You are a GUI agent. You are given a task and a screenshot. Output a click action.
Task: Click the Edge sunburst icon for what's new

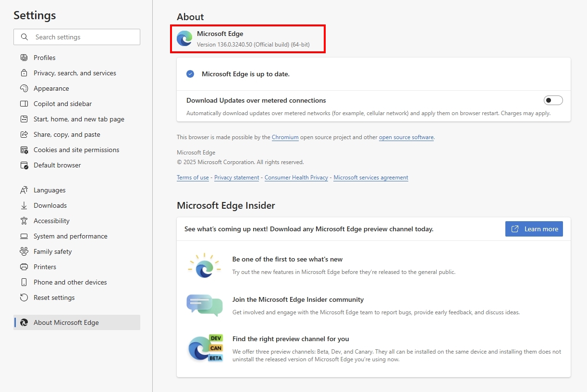point(204,265)
